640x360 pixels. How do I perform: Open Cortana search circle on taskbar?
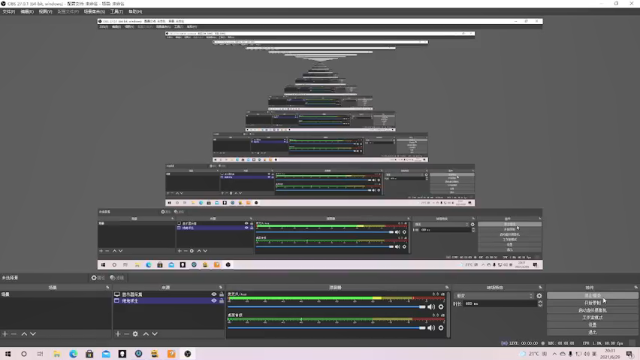24,354
